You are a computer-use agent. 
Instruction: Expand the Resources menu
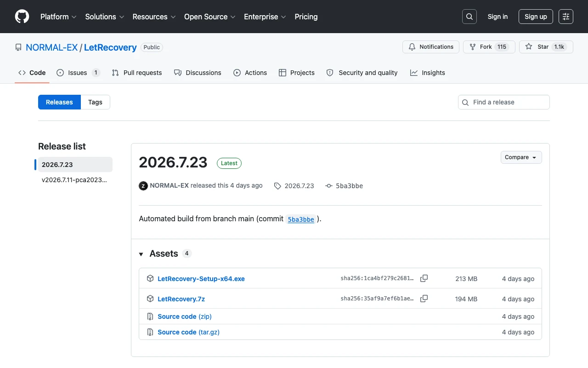[154, 17]
